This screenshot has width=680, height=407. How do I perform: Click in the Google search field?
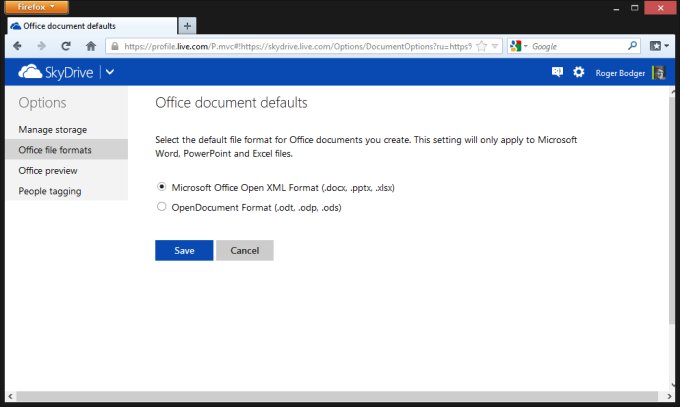coord(575,46)
